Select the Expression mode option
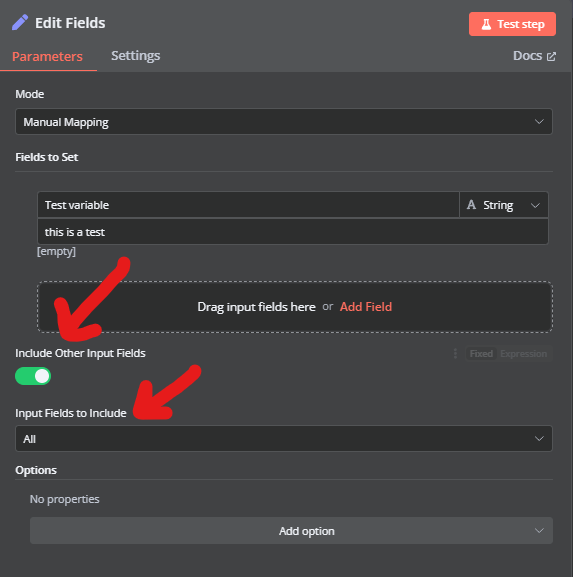 [x=523, y=354]
